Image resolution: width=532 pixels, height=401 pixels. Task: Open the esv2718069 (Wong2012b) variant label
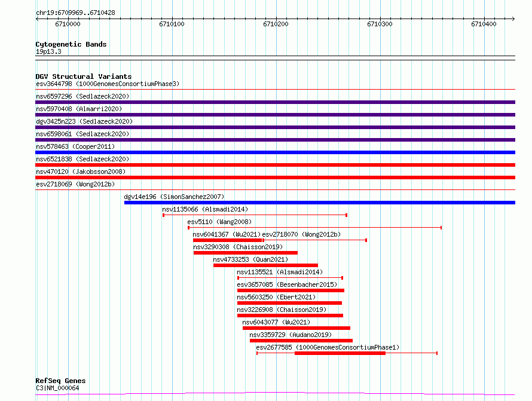[x=75, y=184]
